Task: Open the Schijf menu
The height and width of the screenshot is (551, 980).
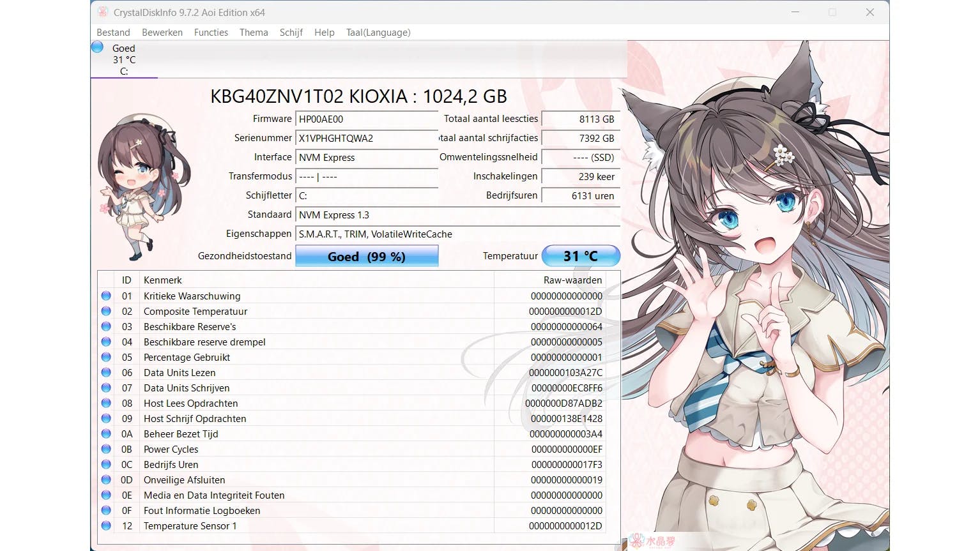Action: (291, 33)
